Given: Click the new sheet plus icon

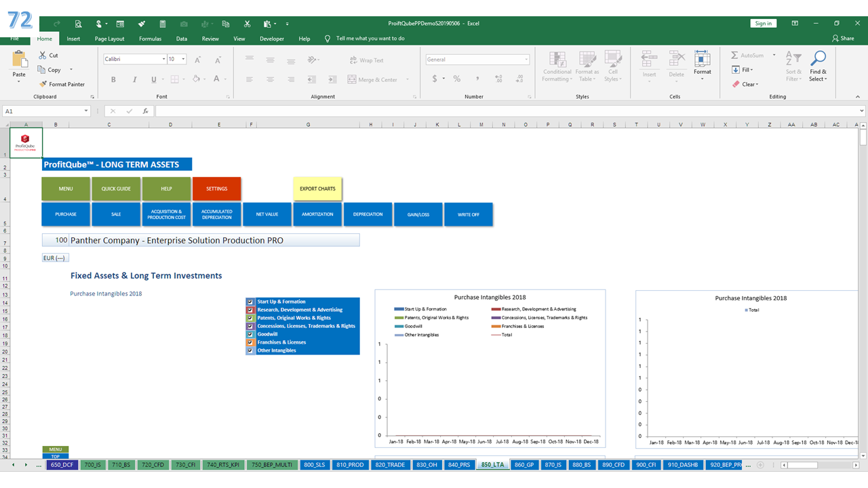Looking at the screenshot, I should point(760,465).
